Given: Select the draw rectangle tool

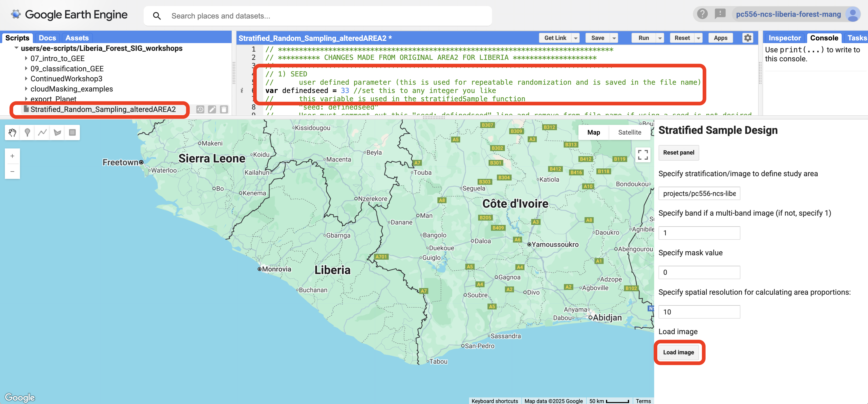Looking at the screenshot, I should tap(72, 133).
